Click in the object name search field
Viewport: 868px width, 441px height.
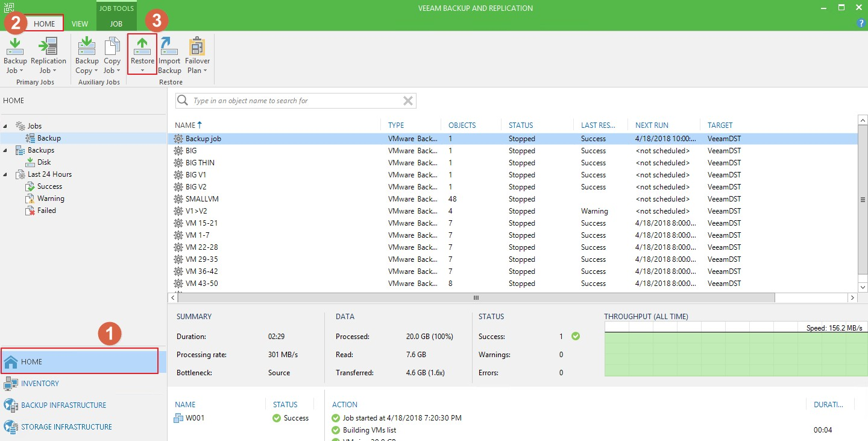click(x=295, y=101)
